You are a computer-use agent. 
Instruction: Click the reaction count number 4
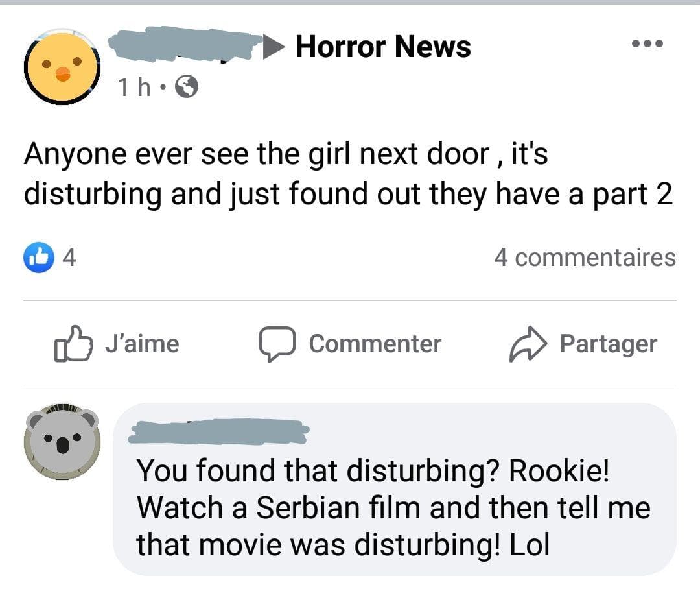69,258
